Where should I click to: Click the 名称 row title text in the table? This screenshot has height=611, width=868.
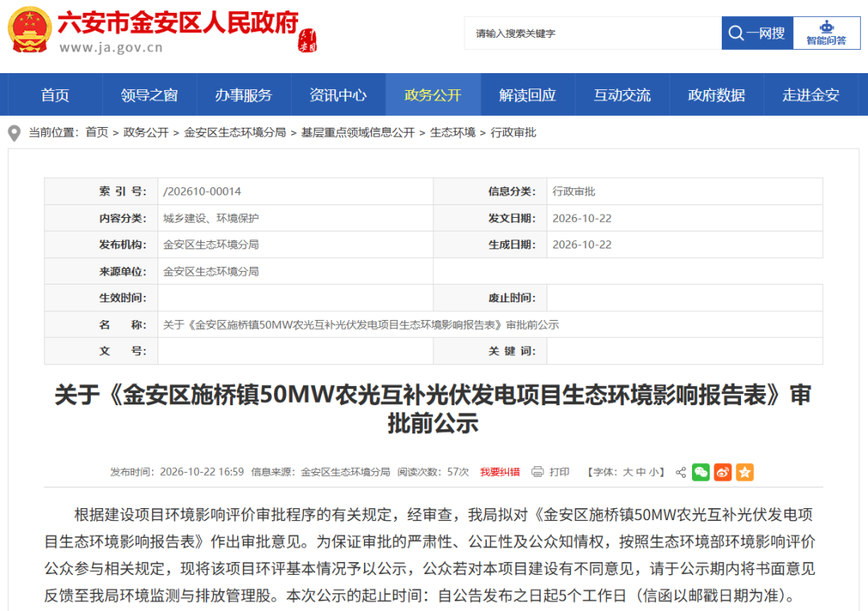361,325
